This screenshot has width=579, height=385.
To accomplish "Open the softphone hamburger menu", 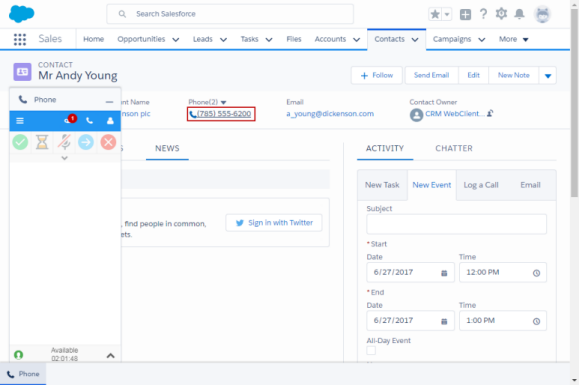I will (20, 121).
